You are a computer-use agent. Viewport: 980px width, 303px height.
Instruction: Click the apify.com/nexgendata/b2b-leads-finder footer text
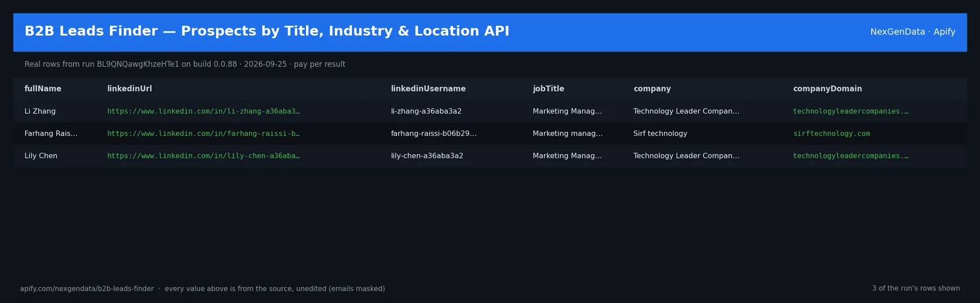(x=87, y=289)
